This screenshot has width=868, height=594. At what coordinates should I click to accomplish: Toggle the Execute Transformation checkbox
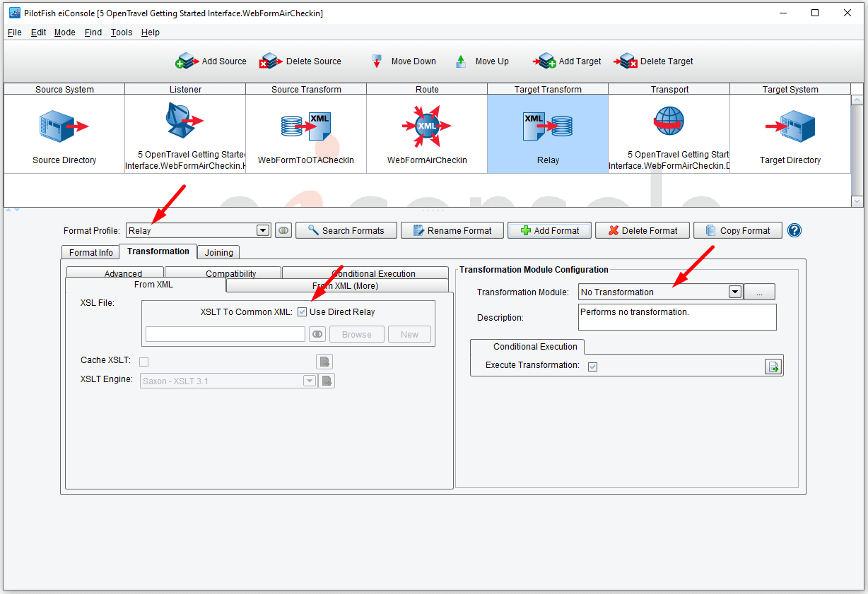click(592, 367)
